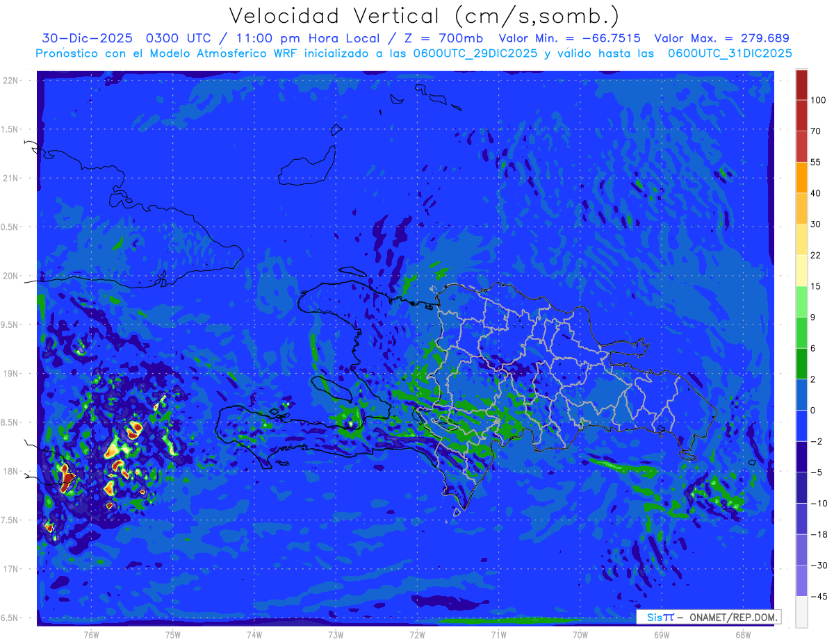Click the colorbar label "-10"
This screenshot has width=834, height=644.
click(x=819, y=504)
